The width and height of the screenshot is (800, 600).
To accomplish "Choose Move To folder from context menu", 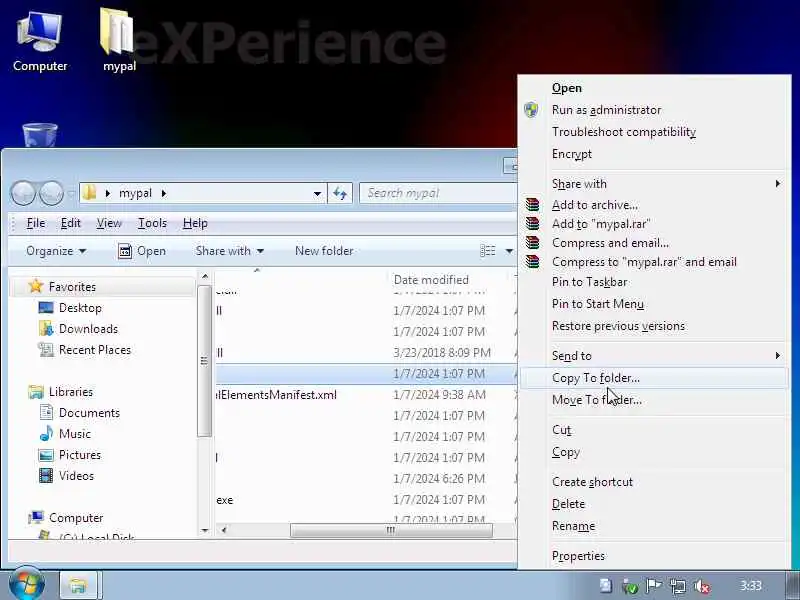I will click(x=654, y=400).
